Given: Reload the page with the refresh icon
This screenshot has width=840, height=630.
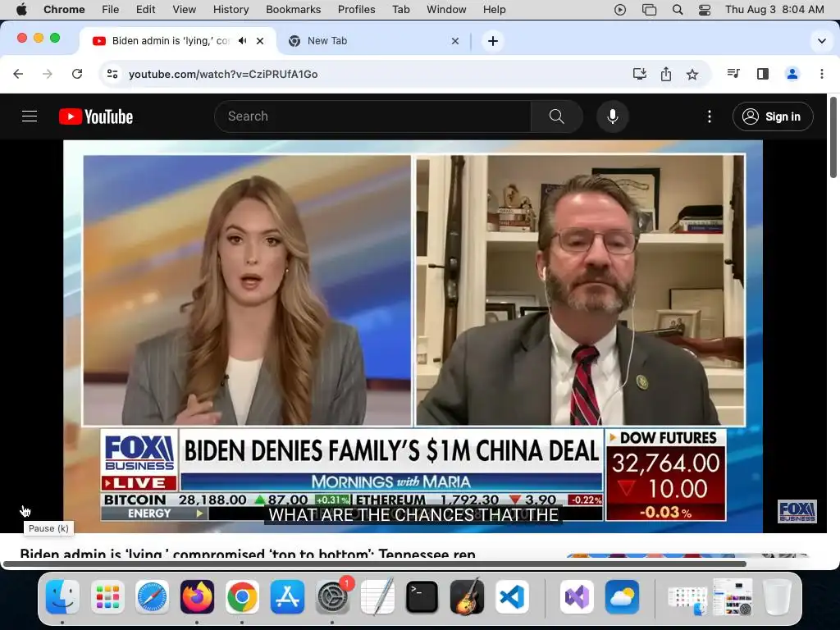Looking at the screenshot, I should 77,74.
